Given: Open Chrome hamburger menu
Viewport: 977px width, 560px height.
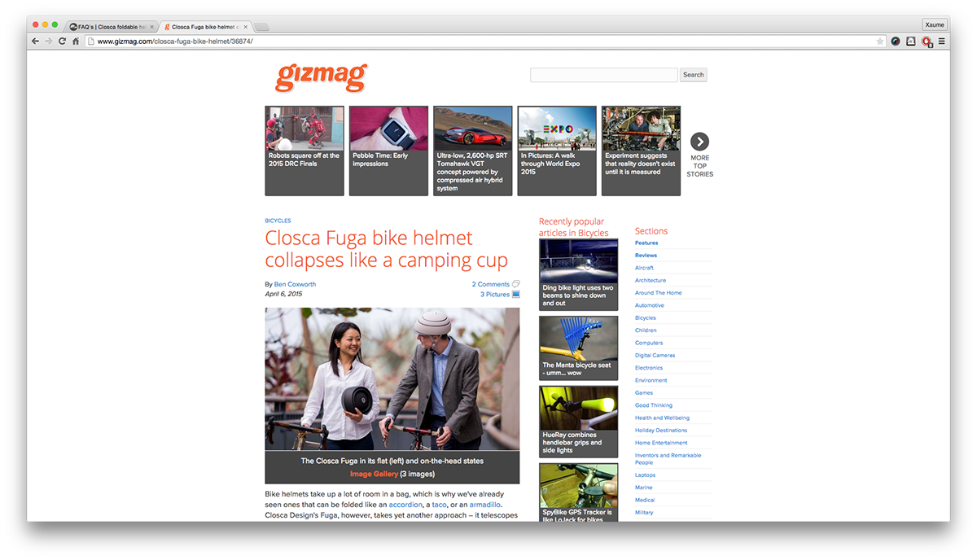Looking at the screenshot, I should [942, 41].
